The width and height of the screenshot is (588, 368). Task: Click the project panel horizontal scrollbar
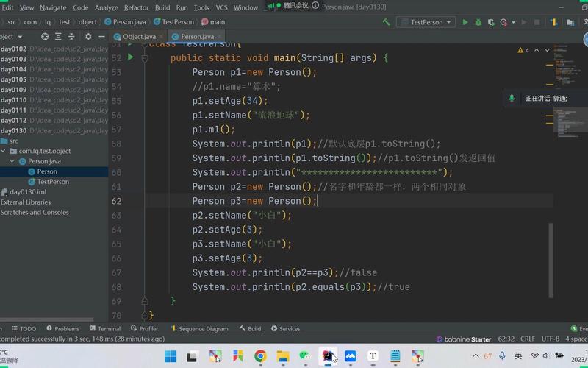(46, 319)
